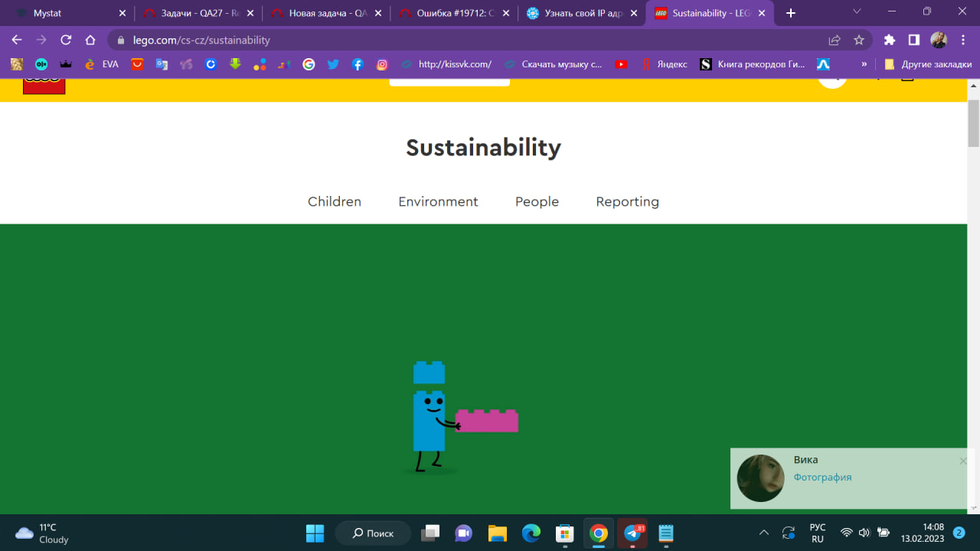Reload the current page
This screenshot has width=980, height=551.
[x=66, y=40]
